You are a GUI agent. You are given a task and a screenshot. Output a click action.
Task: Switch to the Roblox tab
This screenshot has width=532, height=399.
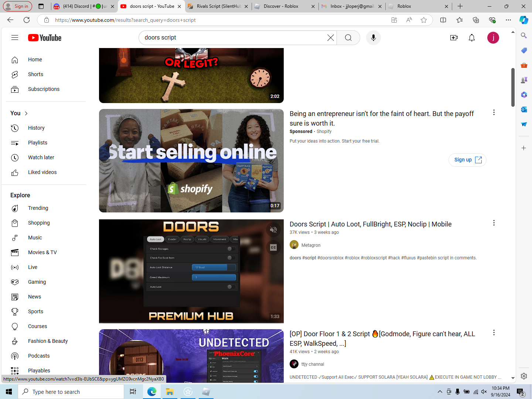tap(419, 6)
